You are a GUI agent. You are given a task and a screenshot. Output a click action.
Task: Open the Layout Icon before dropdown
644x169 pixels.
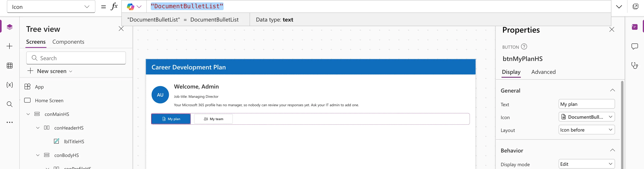(586, 130)
